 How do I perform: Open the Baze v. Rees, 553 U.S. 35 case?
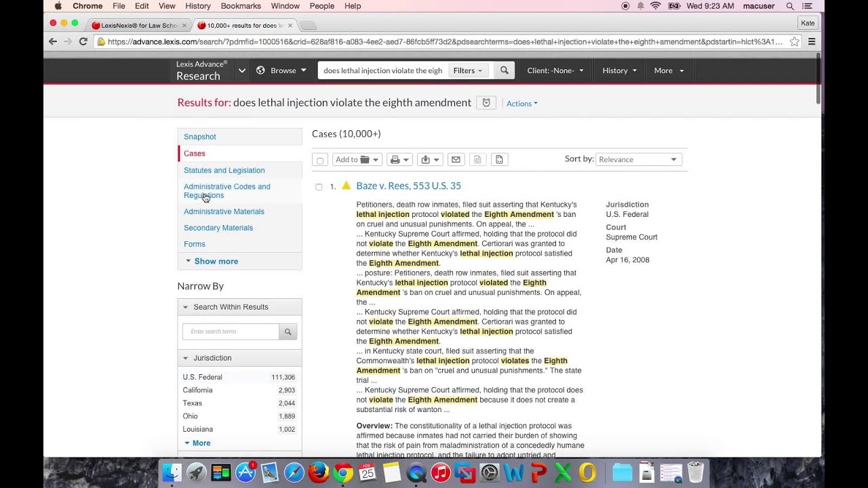[408, 186]
